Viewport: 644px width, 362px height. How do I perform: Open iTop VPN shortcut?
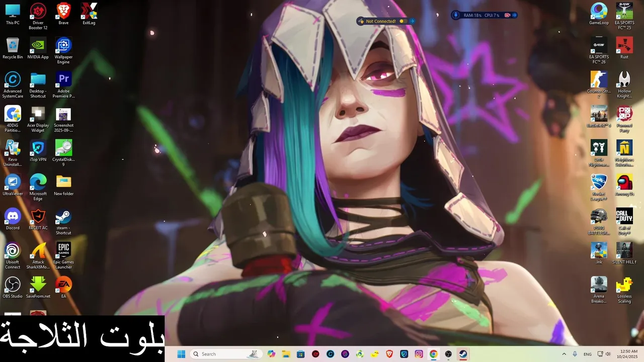[x=38, y=151]
